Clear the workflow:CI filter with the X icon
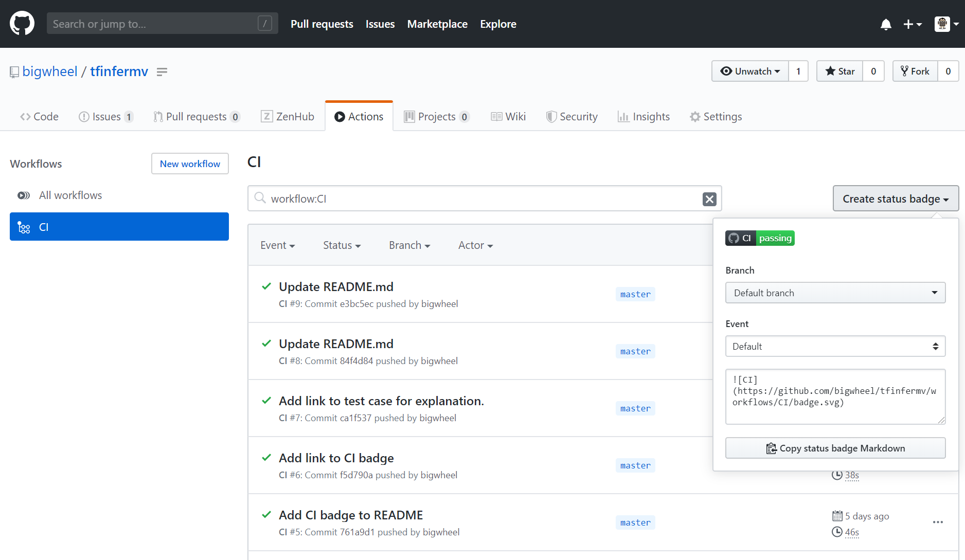Image resolution: width=965 pixels, height=560 pixels. point(709,199)
